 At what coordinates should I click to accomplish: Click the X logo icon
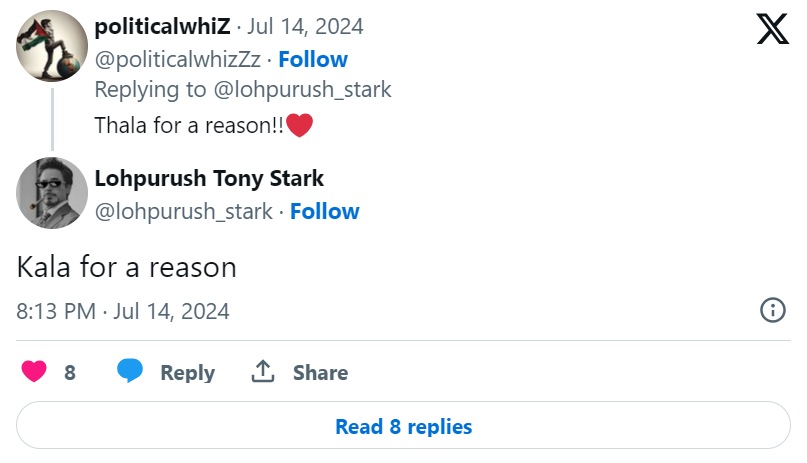tap(772, 29)
